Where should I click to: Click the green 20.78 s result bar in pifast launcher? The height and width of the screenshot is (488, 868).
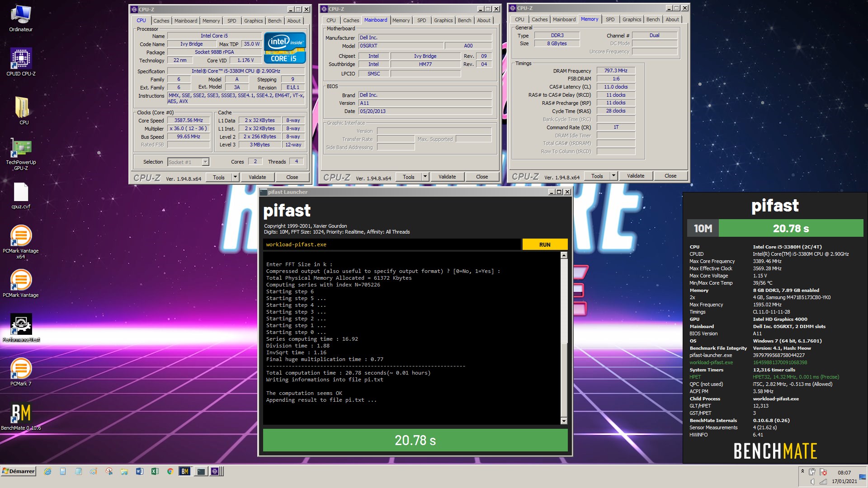click(415, 440)
